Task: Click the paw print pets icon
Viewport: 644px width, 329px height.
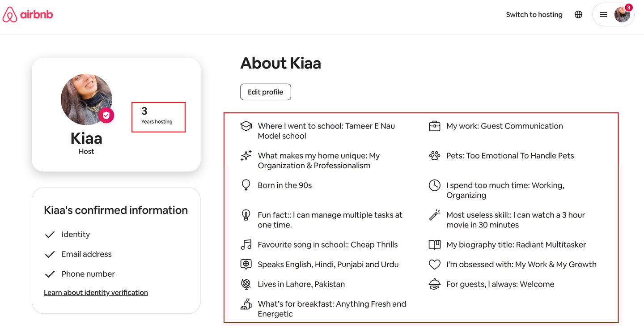Action: click(x=434, y=156)
